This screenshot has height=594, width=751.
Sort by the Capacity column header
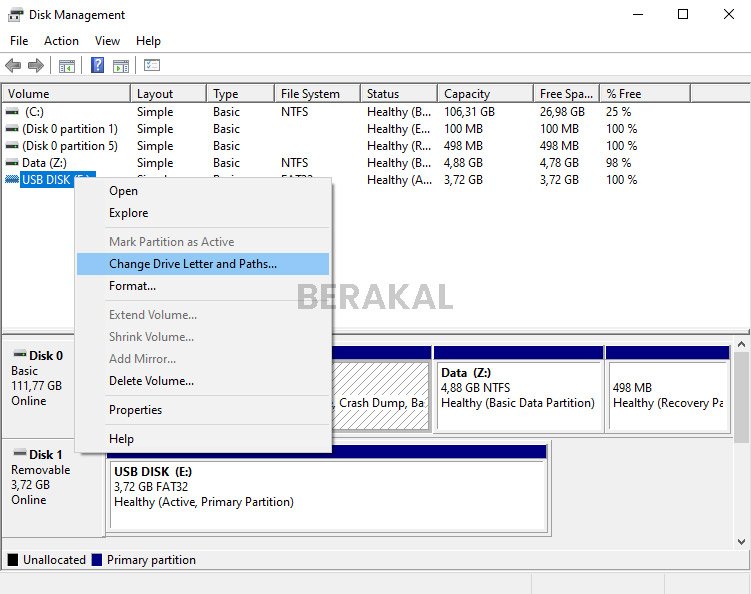(485, 93)
